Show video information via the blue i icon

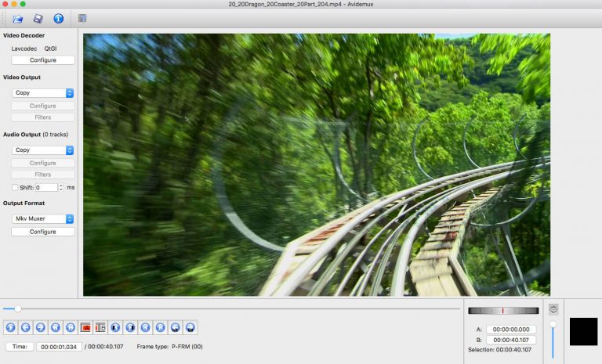[58, 19]
